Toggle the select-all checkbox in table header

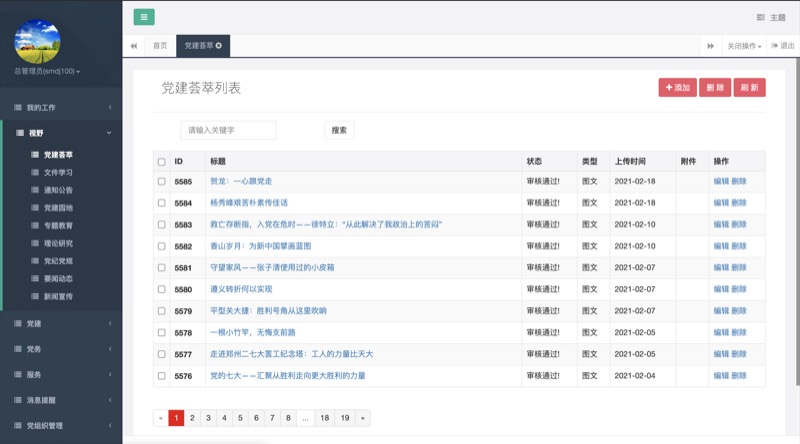coord(162,162)
